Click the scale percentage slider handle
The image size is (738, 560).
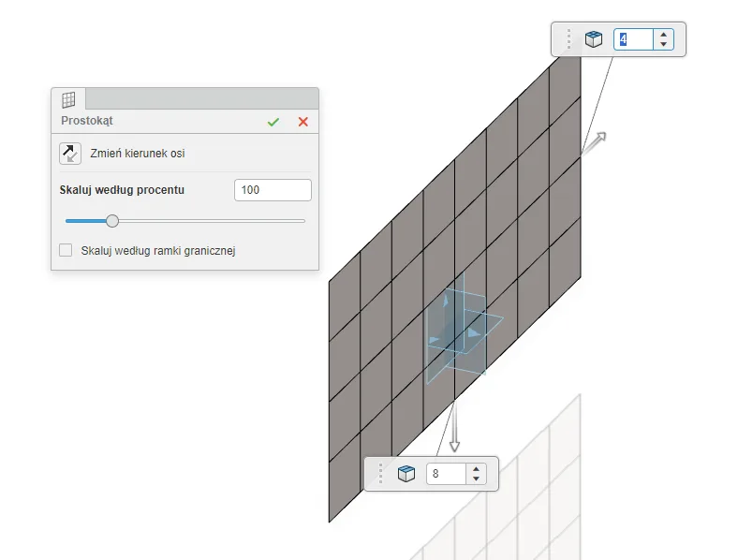(112, 221)
